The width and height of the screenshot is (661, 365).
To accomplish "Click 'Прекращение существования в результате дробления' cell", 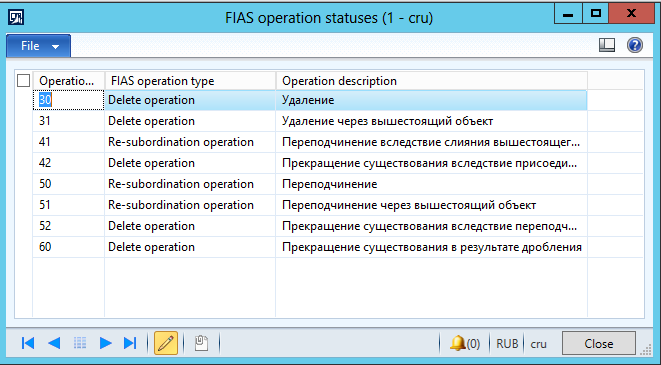I will click(x=432, y=247).
